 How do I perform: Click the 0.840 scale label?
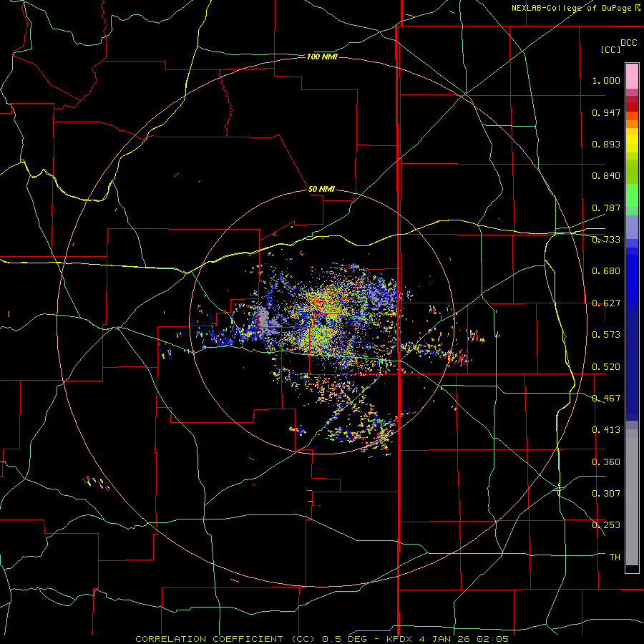[x=606, y=176]
